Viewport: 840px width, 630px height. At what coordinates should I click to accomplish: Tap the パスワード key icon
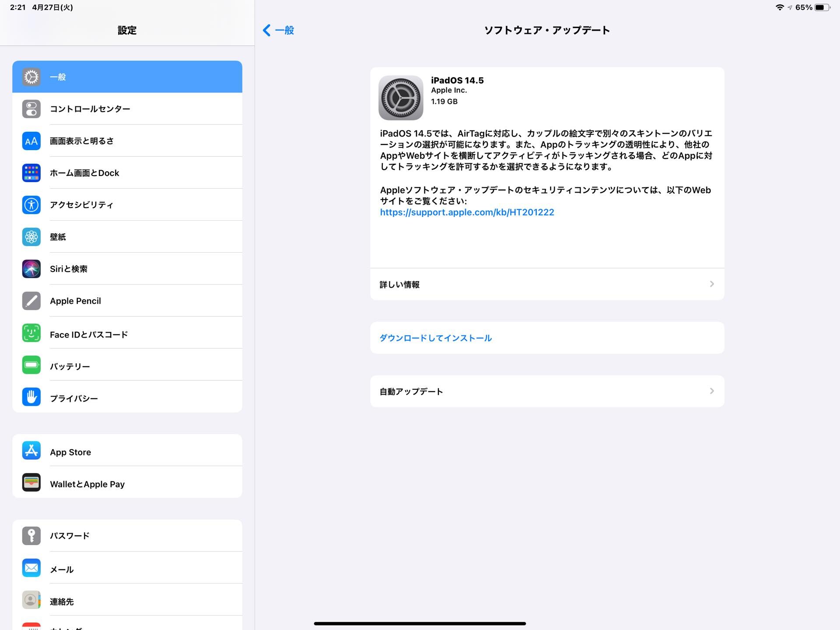point(31,536)
